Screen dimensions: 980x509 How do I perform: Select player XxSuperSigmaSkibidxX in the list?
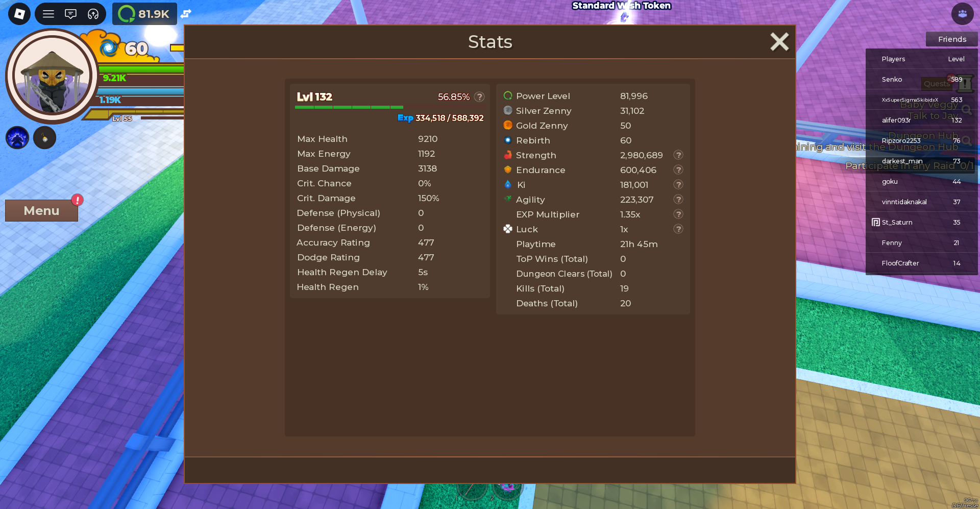click(922, 100)
